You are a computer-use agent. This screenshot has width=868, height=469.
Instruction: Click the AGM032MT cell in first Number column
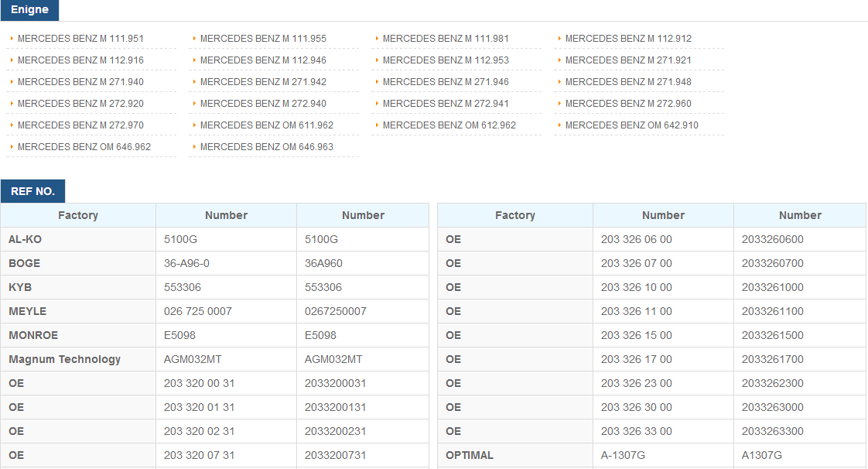[226, 359]
